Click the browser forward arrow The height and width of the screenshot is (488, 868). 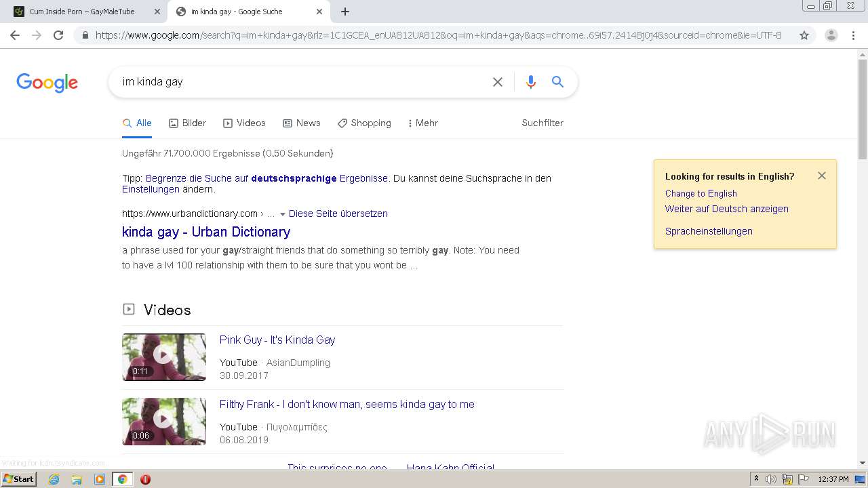37,35
